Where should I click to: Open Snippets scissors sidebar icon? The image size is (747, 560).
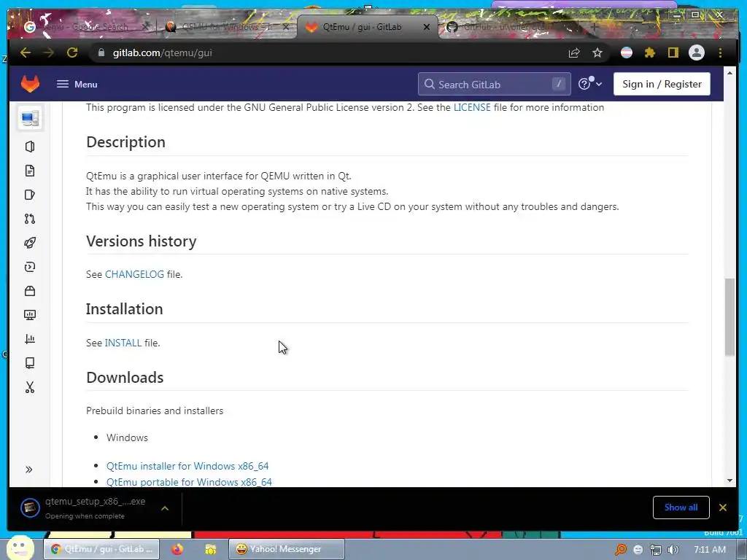coord(29,387)
